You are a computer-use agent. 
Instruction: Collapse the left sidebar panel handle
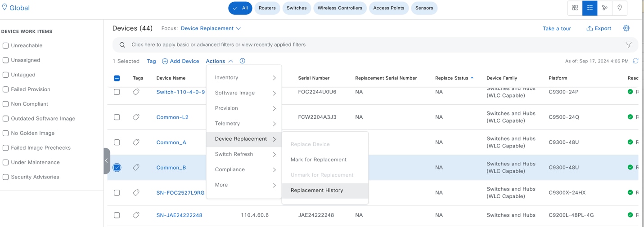(107, 160)
